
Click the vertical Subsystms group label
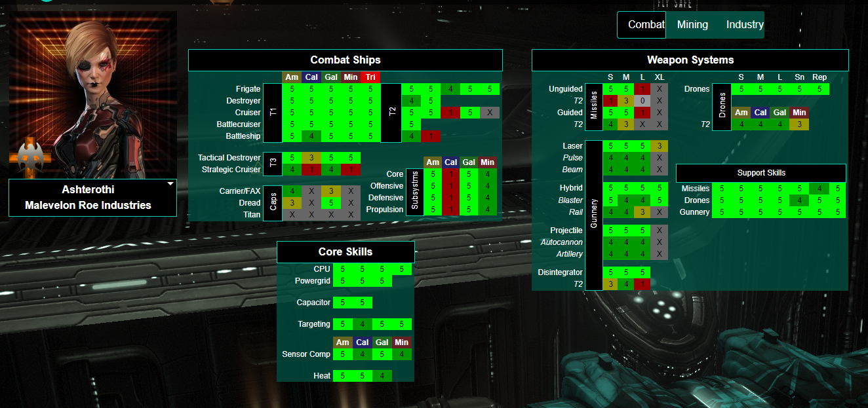[414, 192]
